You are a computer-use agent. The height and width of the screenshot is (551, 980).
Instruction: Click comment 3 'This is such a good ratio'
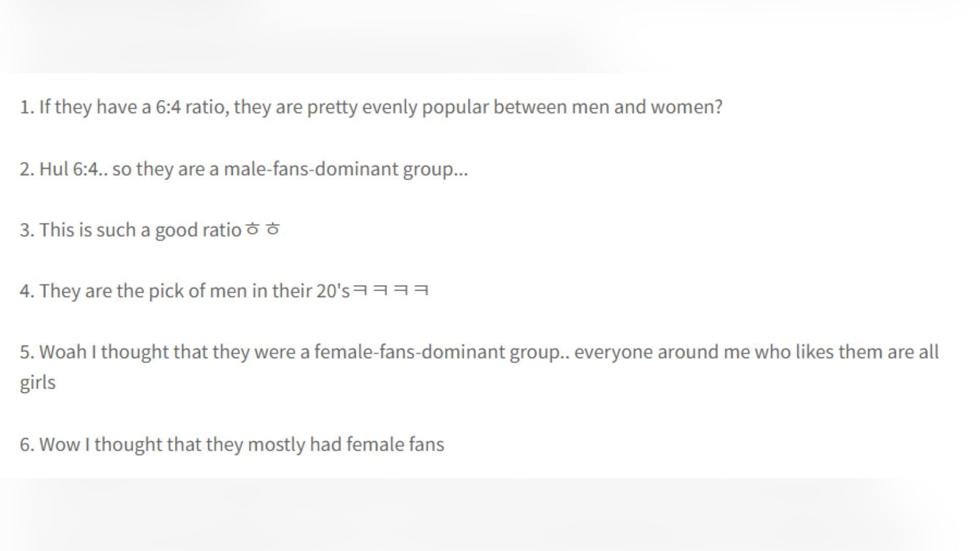(150, 230)
